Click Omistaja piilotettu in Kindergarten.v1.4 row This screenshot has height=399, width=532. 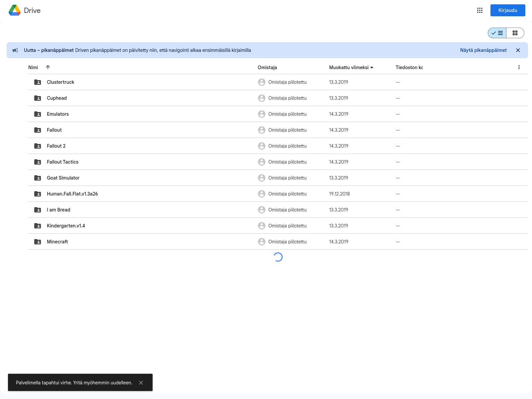pos(287,226)
